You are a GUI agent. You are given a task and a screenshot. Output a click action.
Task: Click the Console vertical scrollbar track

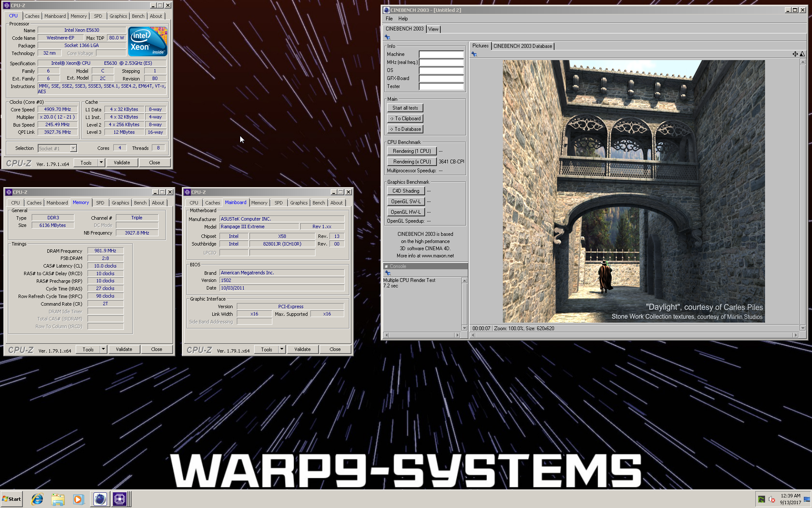point(464,304)
